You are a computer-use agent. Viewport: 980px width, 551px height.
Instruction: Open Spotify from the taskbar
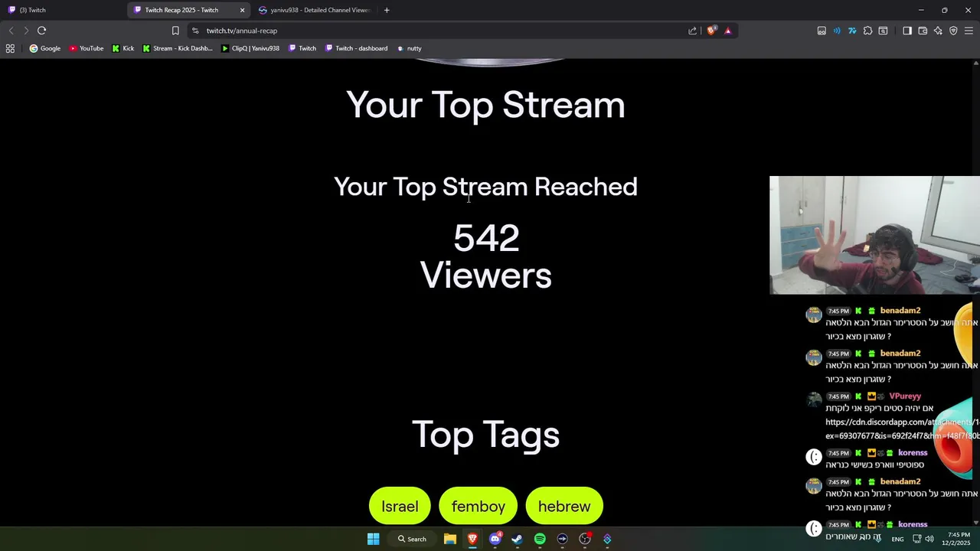(540, 539)
